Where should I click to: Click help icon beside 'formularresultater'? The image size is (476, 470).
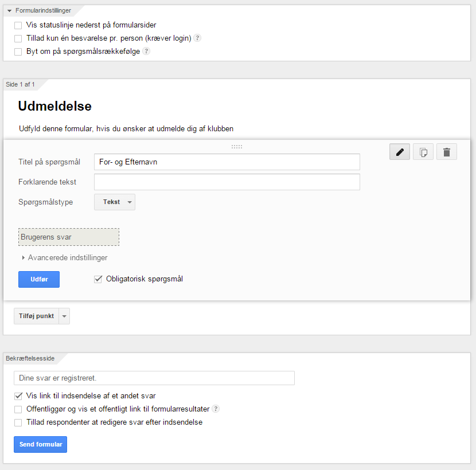point(216,409)
